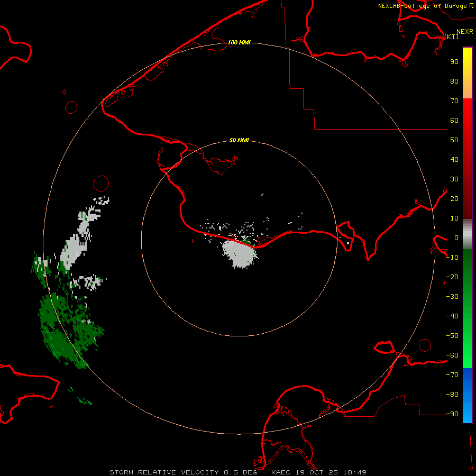Click the "90" value on the velocity scale
Viewport: 476px width, 476px height.
[454, 62]
